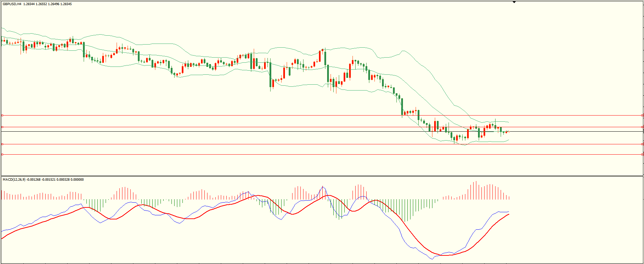This screenshot has height=264, width=644.
Task: Click right-end handle of second red horizontal line
Action: point(642,127)
